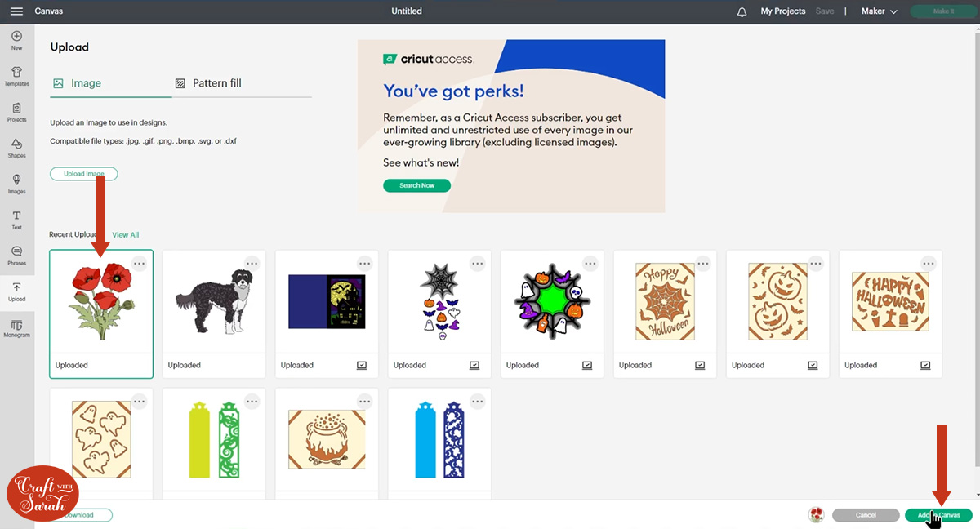Screen dimensions: 980x529
Task: Open the Images library
Action: click(x=16, y=184)
